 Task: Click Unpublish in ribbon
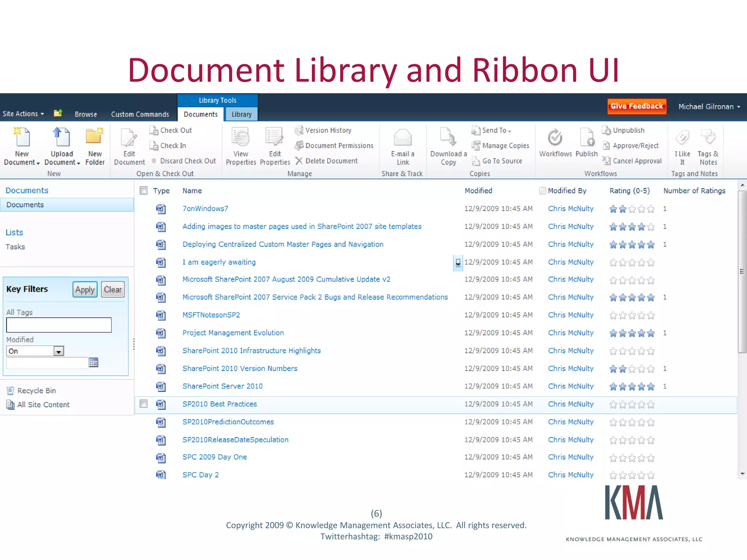pyautogui.click(x=623, y=130)
